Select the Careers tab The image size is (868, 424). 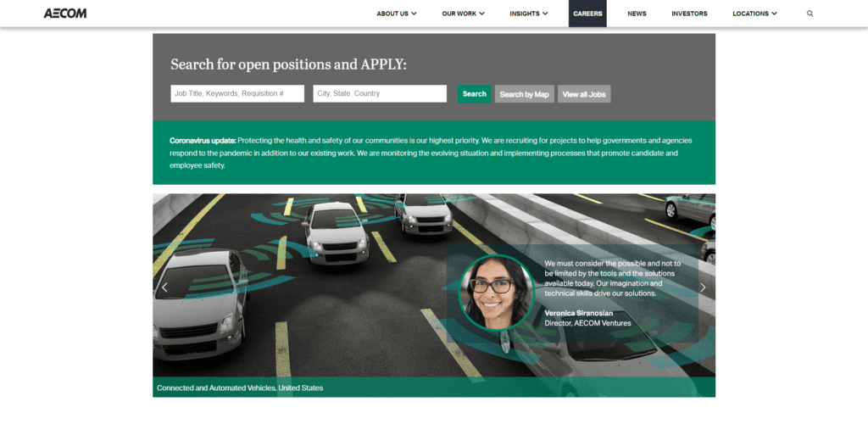pyautogui.click(x=587, y=14)
